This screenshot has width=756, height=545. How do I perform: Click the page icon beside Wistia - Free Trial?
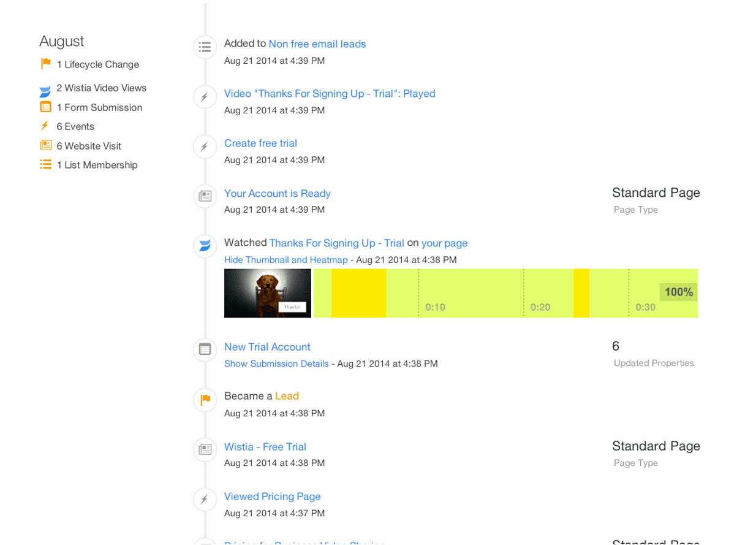205,449
